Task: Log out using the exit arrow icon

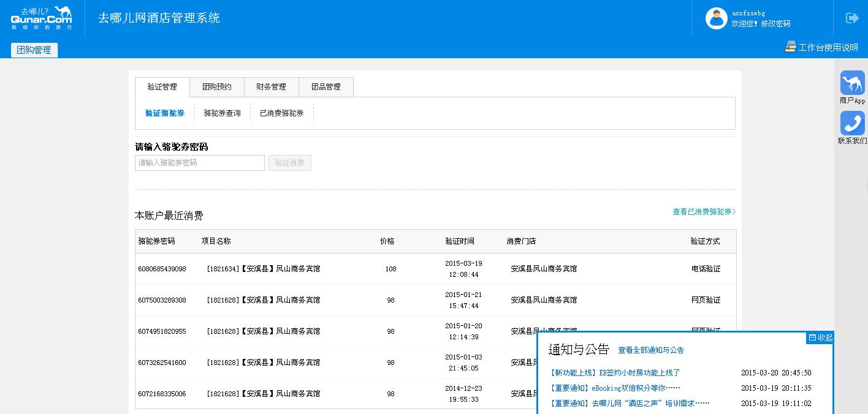Action: tap(852, 18)
